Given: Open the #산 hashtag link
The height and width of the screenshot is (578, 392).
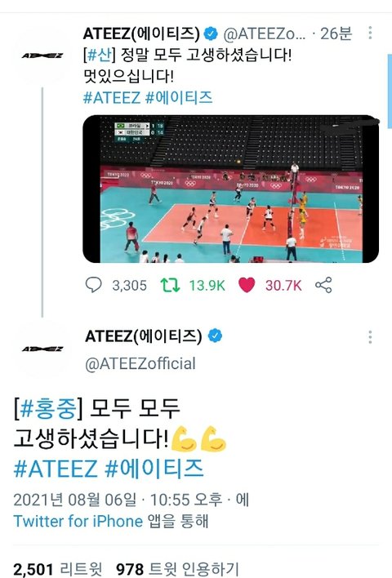Looking at the screenshot, I should (x=100, y=55).
